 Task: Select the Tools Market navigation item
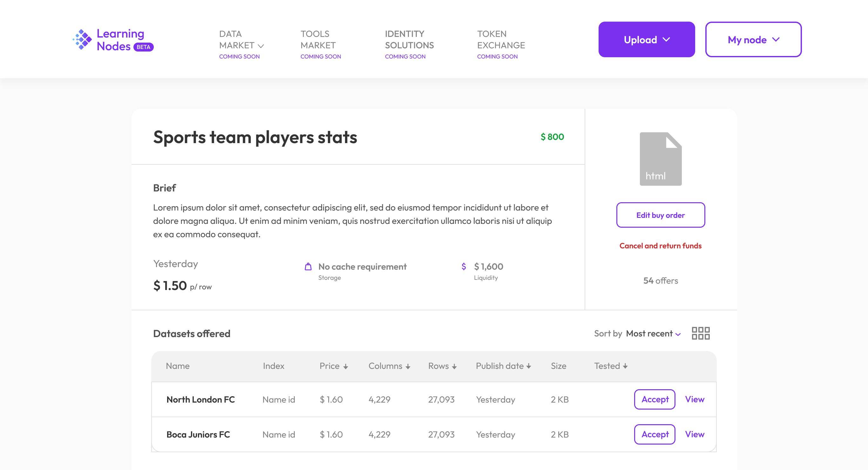tap(318, 39)
